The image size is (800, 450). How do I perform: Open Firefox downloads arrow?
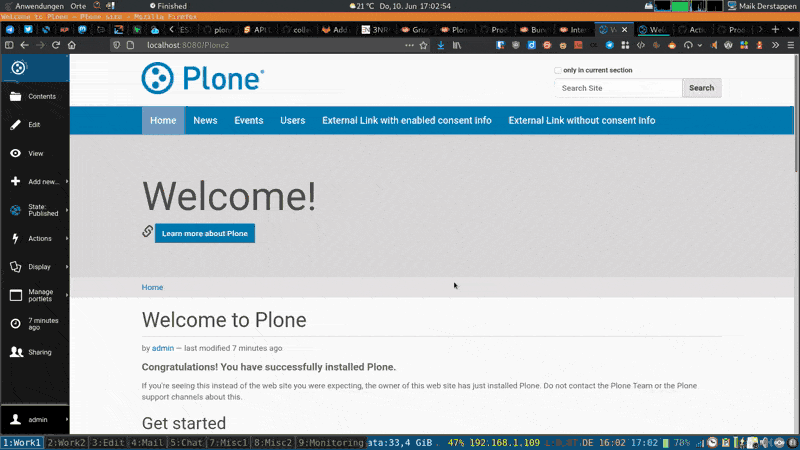[441, 45]
